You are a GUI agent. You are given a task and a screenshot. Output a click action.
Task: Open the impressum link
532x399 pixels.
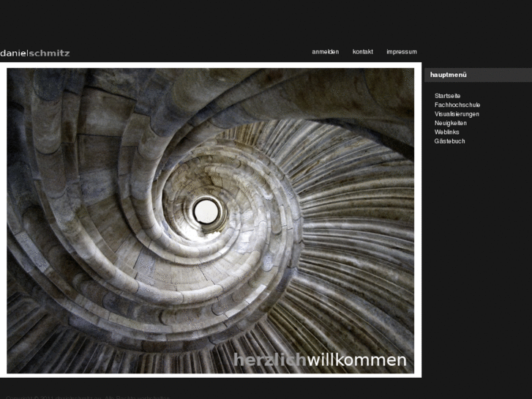pos(402,52)
